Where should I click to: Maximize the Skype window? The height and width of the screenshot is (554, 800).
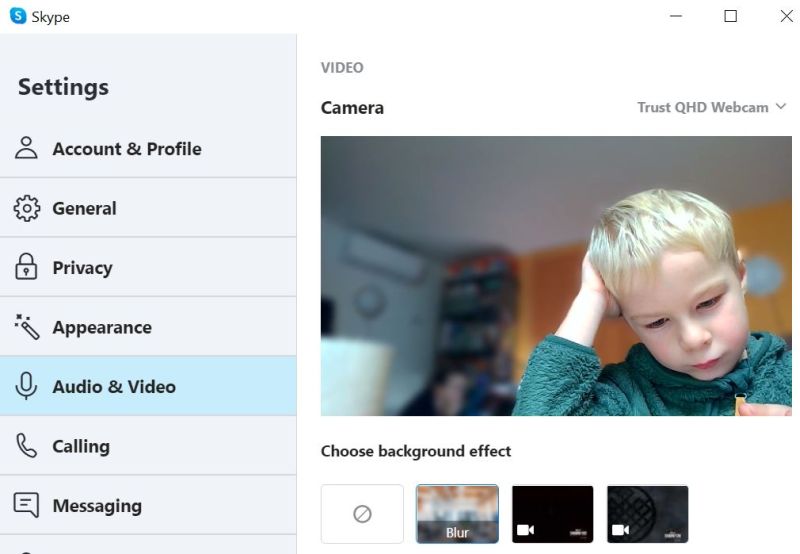[731, 16]
